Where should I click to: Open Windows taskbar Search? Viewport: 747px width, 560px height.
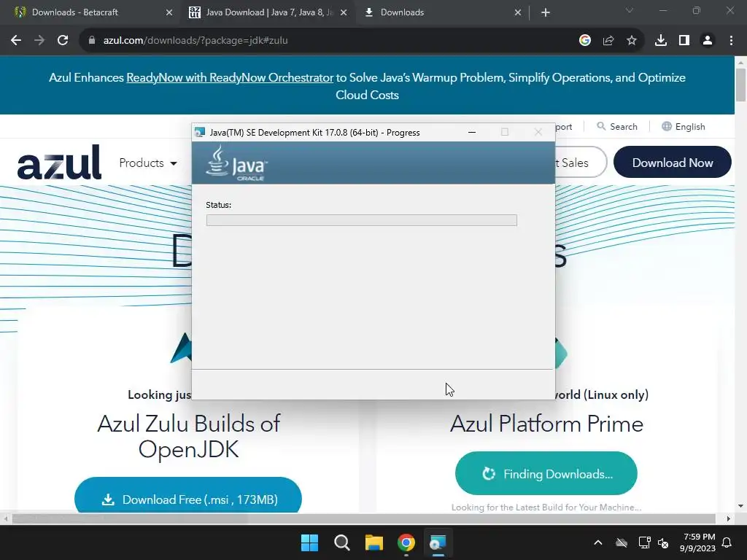(x=341, y=542)
